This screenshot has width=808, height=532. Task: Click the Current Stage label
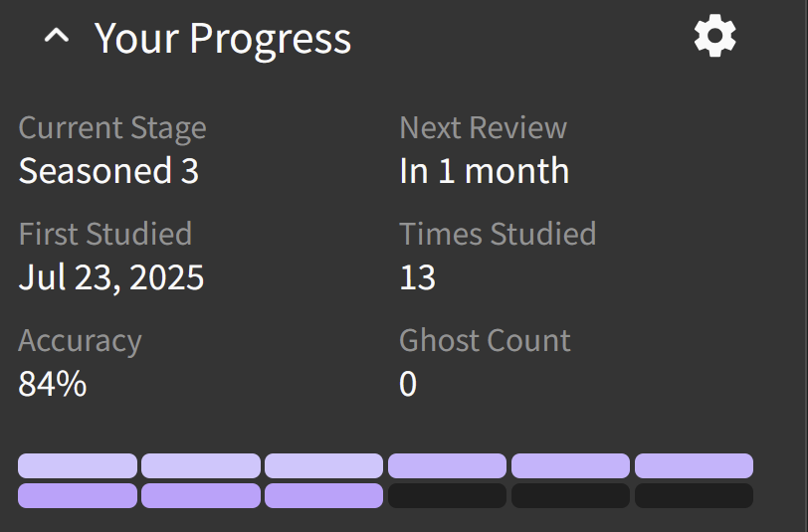(x=112, y=128)
